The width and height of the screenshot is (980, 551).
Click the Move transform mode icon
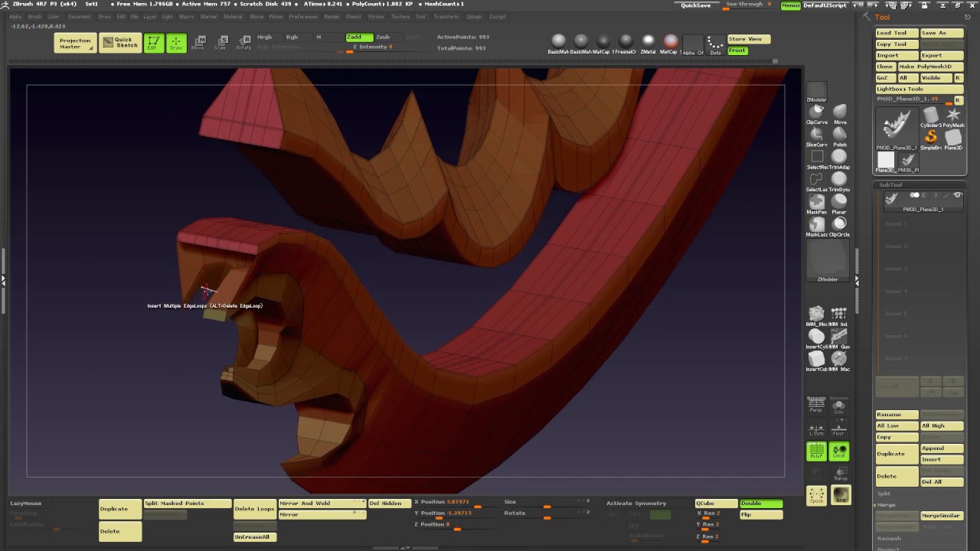click(x=198, y=43)
